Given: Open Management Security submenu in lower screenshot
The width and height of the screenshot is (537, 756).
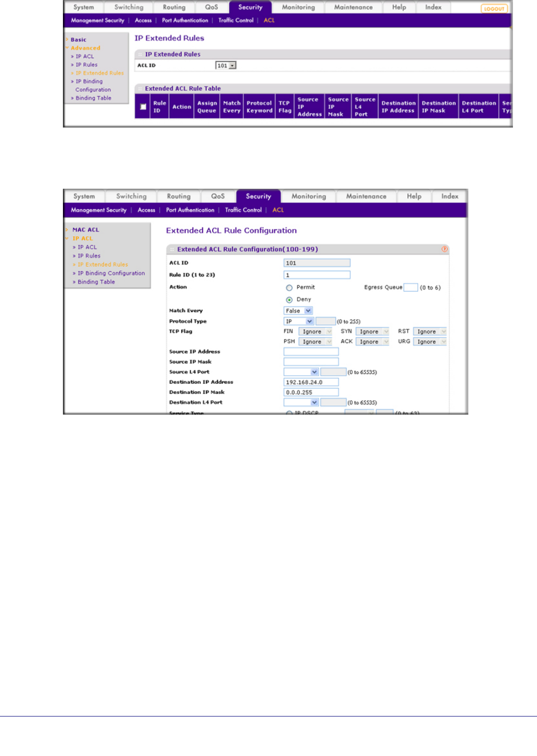Looking at the screenshot, I should coord(98,210).
